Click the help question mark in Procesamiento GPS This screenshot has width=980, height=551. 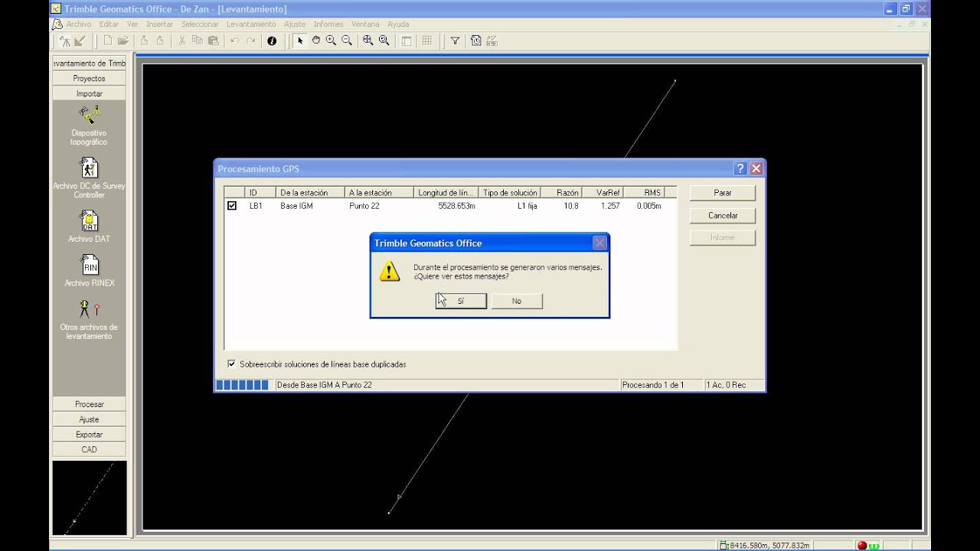coord(740,169)
